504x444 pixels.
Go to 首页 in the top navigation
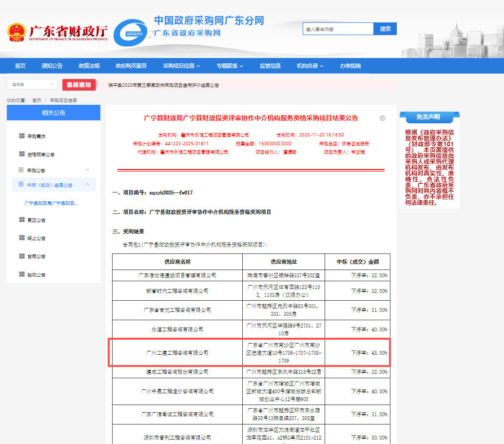(x=20, y=66)
